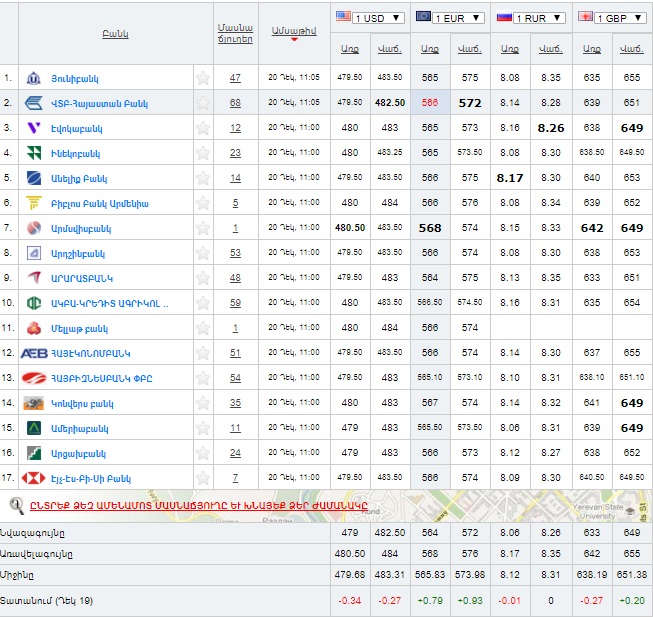Open the Էվոկաբանկ bank link
Viewport: 653px width, 617px height.
click(x=77, y=129)
